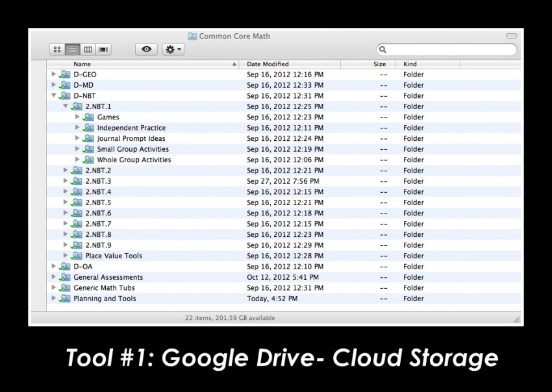Switch to Cover Flow view
Image resolution: width=552 pixels, height=392 pixels.
tap(103, 49)
